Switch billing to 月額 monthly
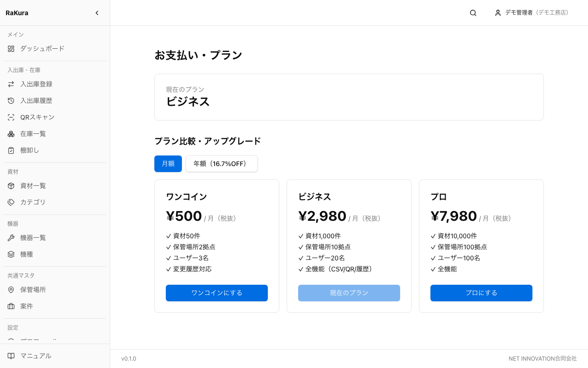The image size is (588, 368). (x=168, y=164)
